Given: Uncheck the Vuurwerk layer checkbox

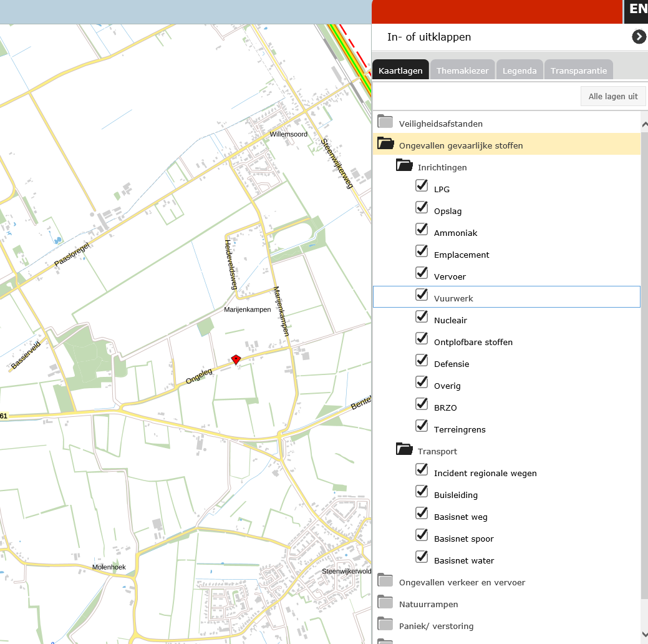Looking at the screenshot, I should pos(422,295).
